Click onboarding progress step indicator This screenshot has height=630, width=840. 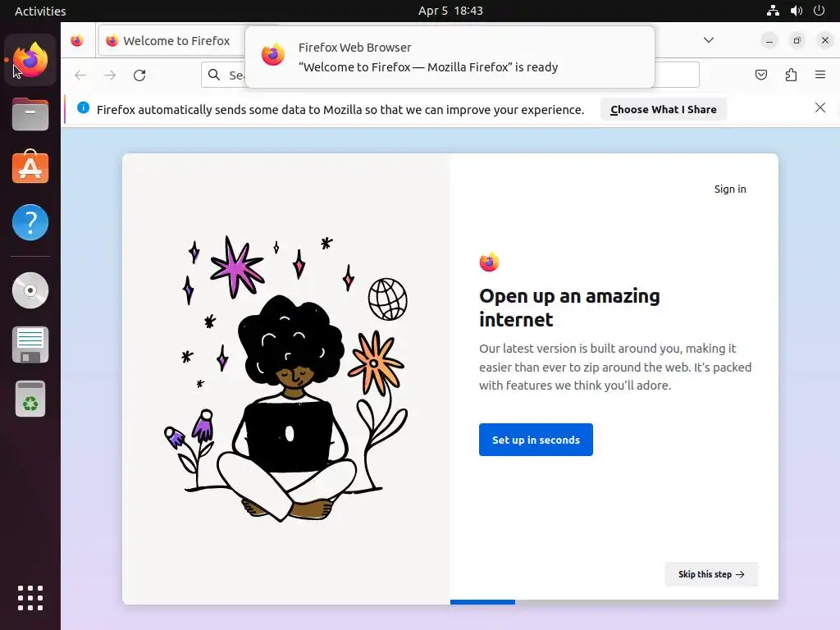click(482, 602)
